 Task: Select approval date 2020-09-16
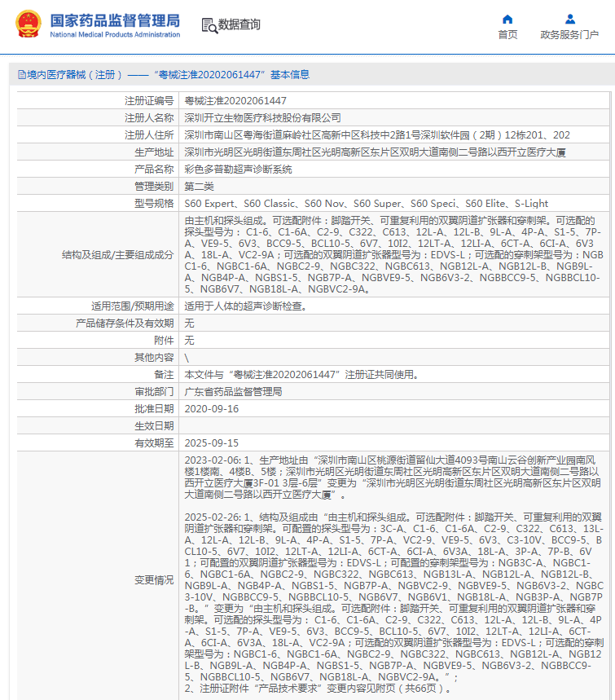pos(212,409)
